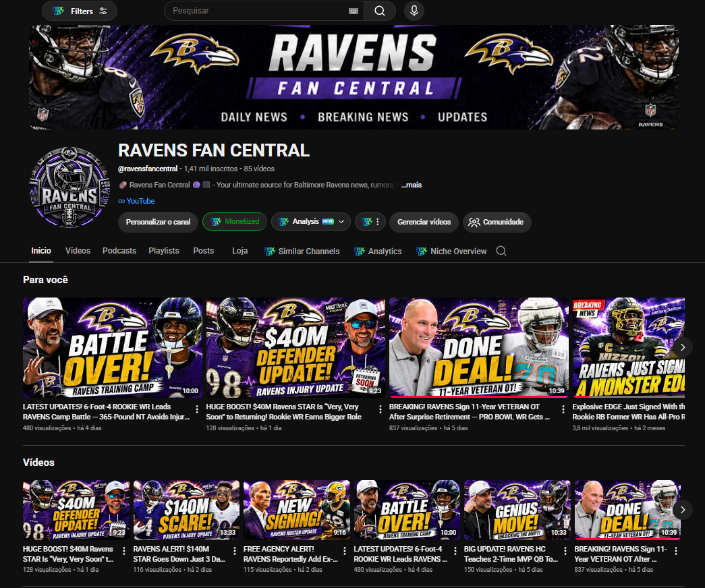Image resolution: width=705 pixels, height=588 pixels.
Task: Open the Filters toggle button
Action: pyautogui.click(x=80, y=11)
